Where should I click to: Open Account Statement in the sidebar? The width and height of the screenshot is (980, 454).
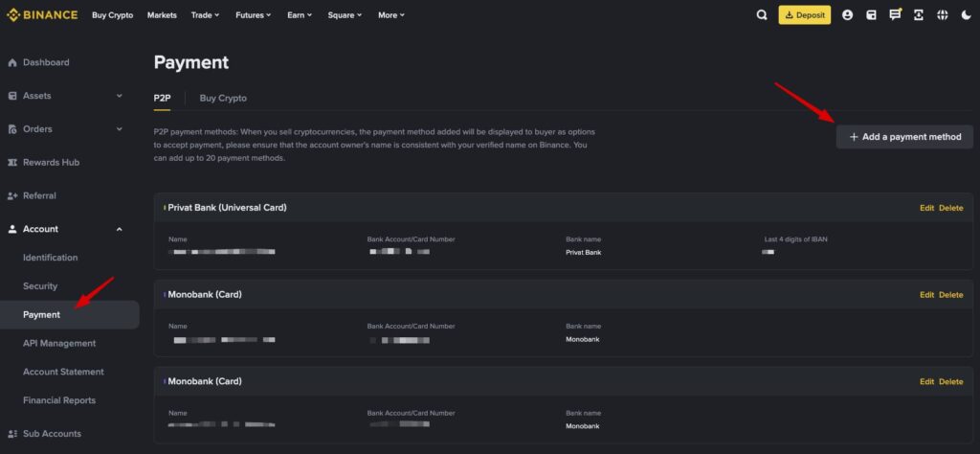63,372
